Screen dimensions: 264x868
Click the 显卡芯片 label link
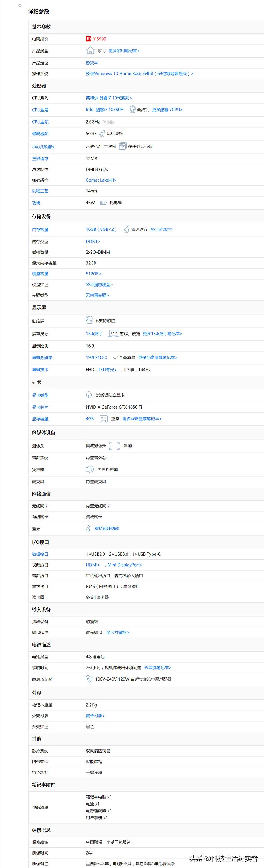(40, 407)
